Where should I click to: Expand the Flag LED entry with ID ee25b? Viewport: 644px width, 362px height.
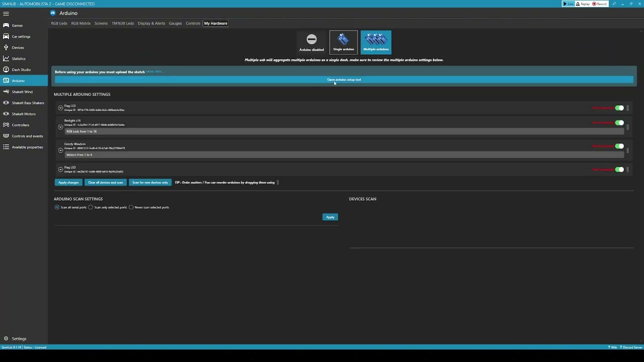pos(60,169)
